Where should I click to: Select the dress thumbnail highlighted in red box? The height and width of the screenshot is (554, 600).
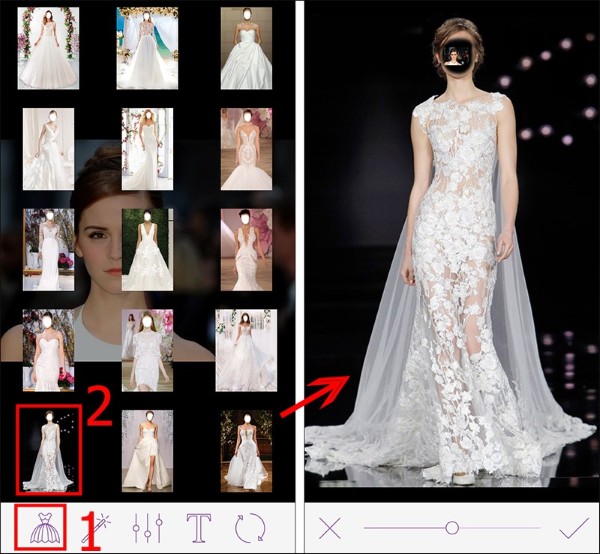(48, 449)
